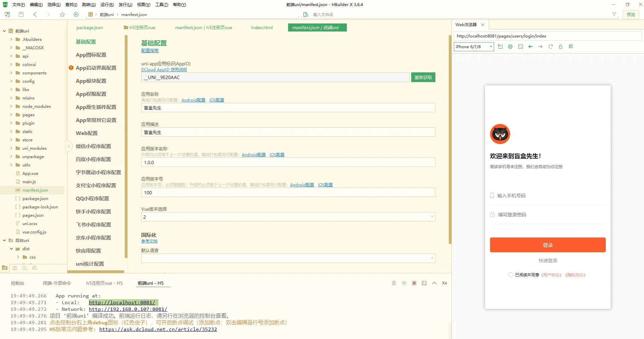Open a new terminal from the console toolbar
The image size is (644, 339).
(424, 283)
